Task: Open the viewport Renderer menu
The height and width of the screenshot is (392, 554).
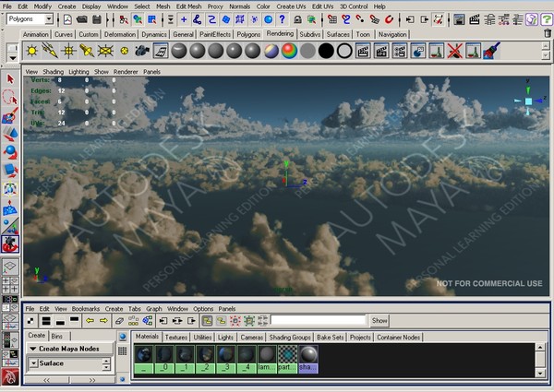Action: [126, 72]
